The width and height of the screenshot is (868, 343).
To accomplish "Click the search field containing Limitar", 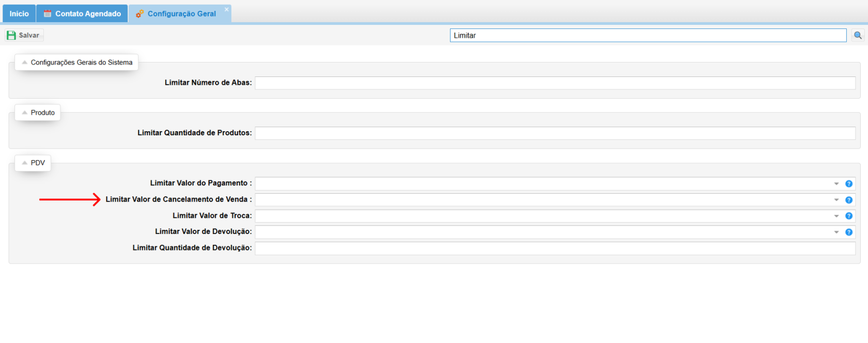I will pos(648,35).
